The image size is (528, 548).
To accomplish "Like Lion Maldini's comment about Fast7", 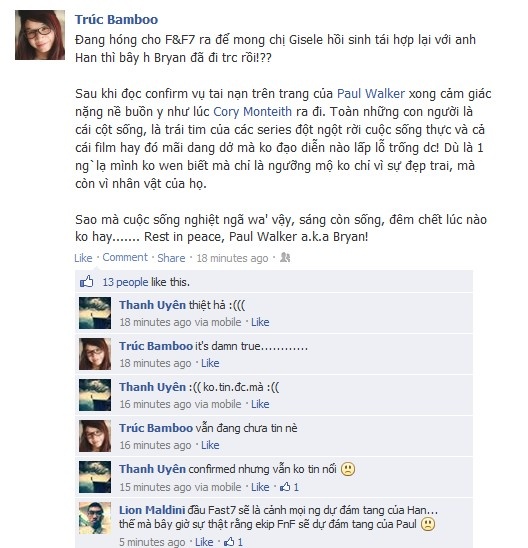I will coord(204,542).
